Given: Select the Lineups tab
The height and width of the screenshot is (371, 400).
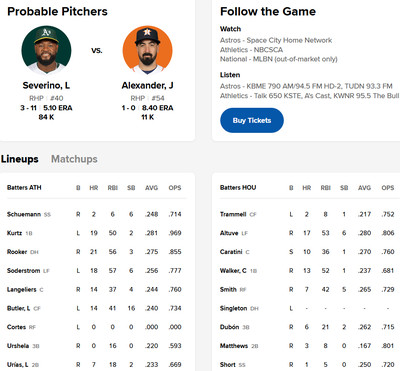Looking at the screenshot, I should pos(19,159).
